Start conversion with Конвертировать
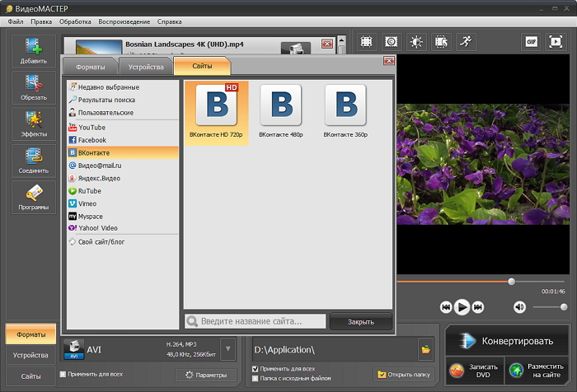Image resolution: width=577 pixels, height=392 pixels. click(507, 341)
